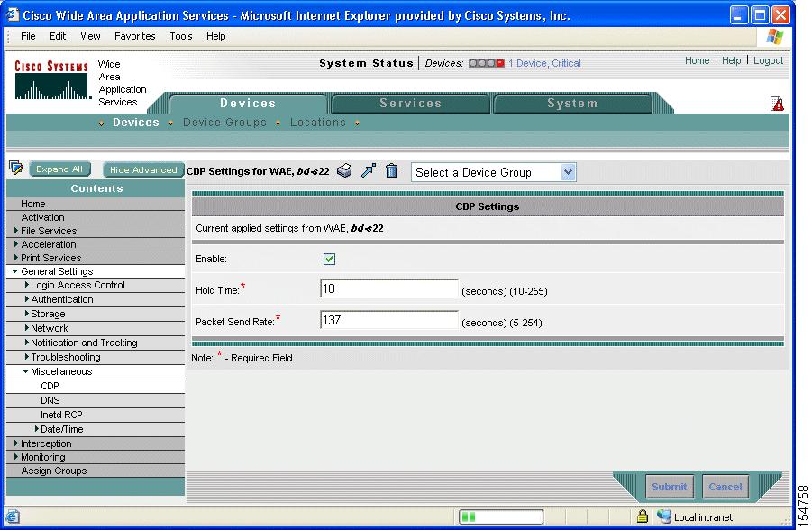The image size is (812, 530).
Task: Click the Hold Time input field
Action: click(389, 288)
